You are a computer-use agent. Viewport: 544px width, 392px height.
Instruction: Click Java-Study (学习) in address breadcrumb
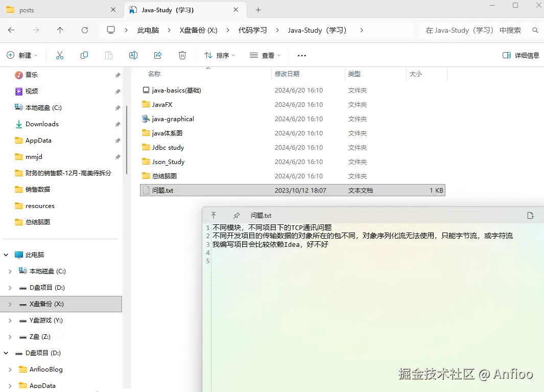tap(317, 30)
